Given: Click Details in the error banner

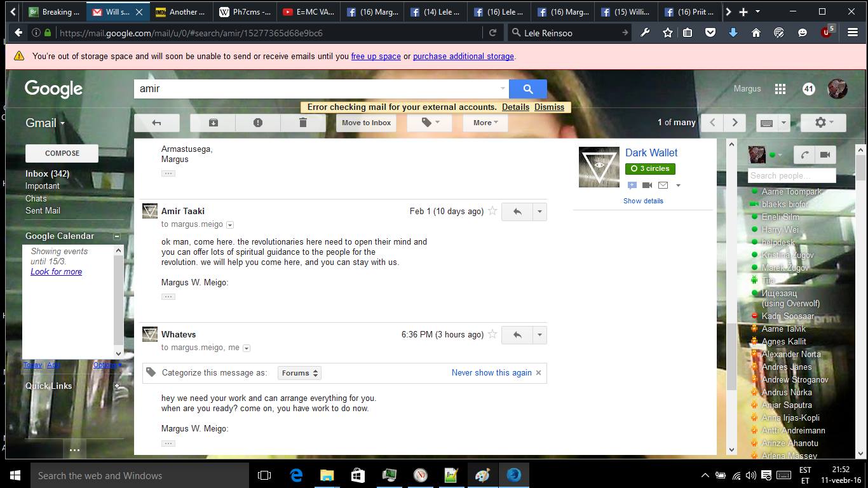Looking at the screenshot, I should coord(515,107).
